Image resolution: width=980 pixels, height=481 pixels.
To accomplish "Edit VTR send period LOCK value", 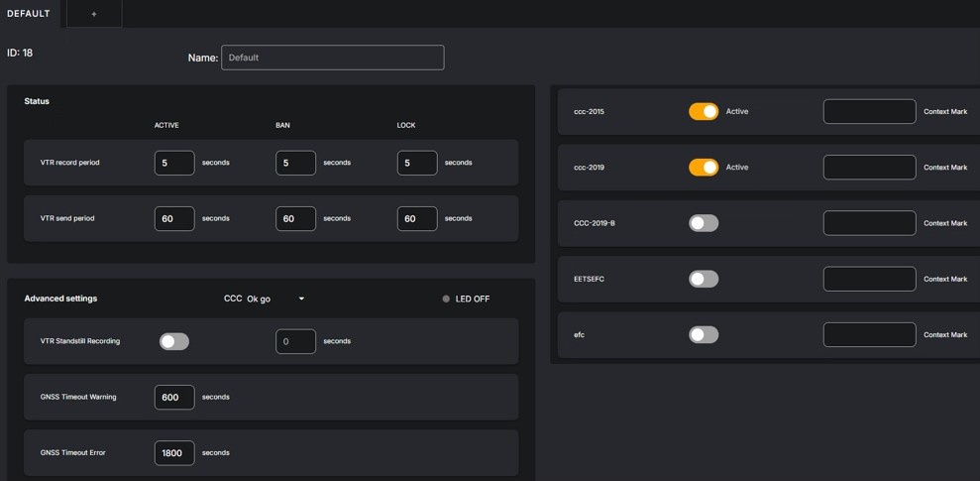I will tap(417, 219).
